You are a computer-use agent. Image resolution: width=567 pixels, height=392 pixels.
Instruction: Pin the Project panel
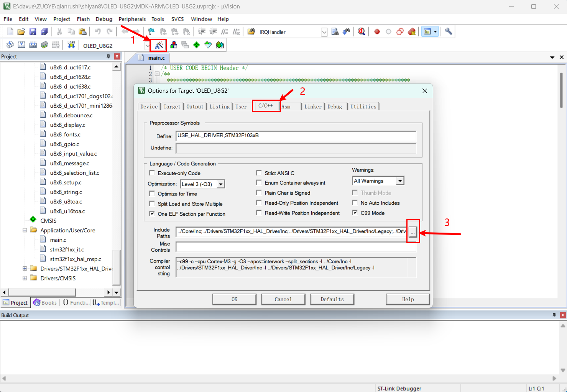pyautogui.click(x=108, y=56)
